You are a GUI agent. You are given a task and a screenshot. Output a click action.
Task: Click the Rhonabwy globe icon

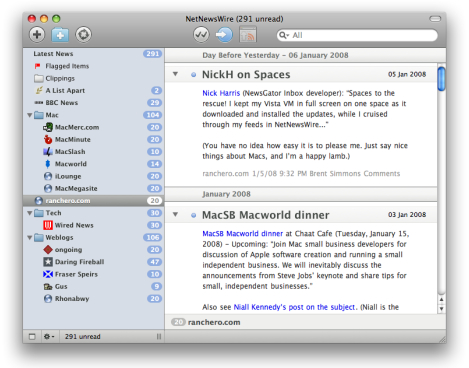tap(48, 298)
